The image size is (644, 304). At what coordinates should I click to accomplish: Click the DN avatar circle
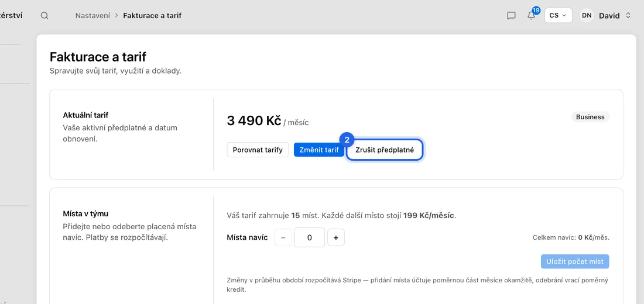coord(587,16)
